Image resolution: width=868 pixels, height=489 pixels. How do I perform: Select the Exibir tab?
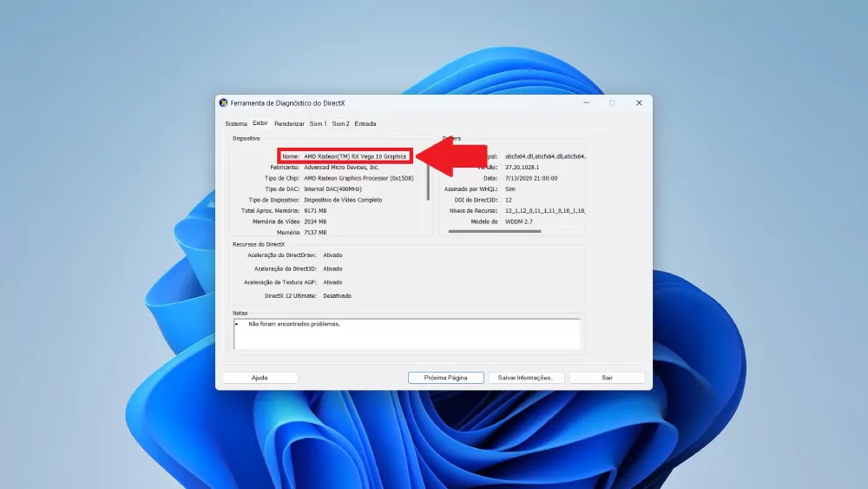(x=260, y=123)
